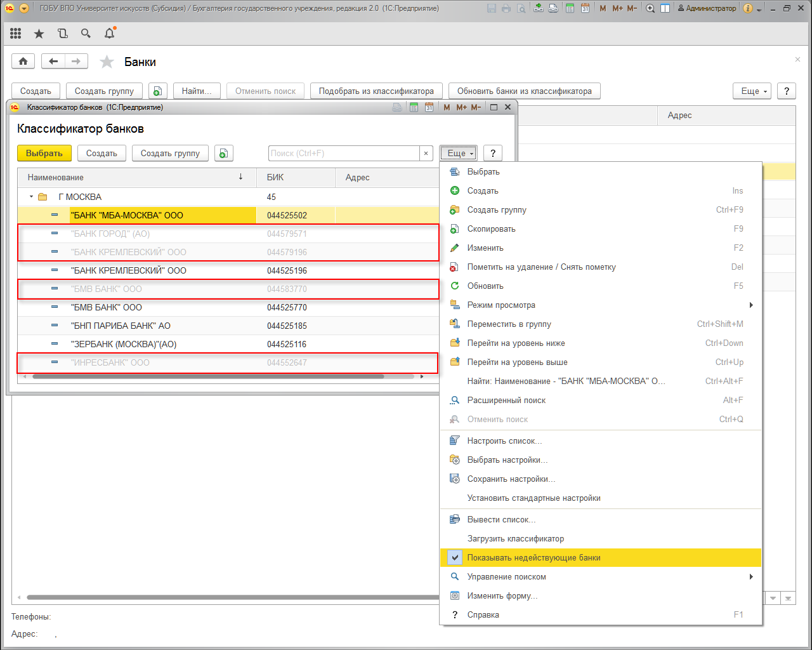Navigate forward with right arrow

76,61
